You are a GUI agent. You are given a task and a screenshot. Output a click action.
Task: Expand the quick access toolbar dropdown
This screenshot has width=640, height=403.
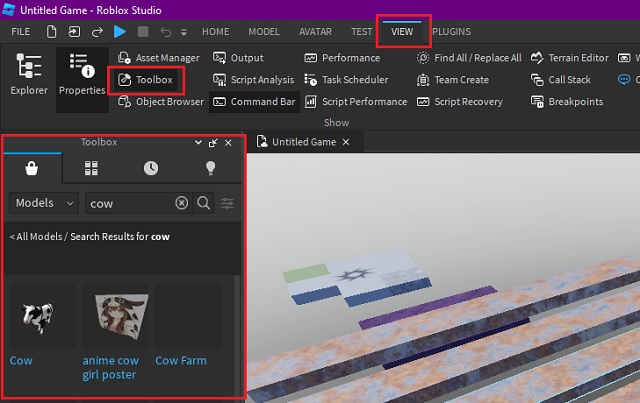click(x=184, y=32)
